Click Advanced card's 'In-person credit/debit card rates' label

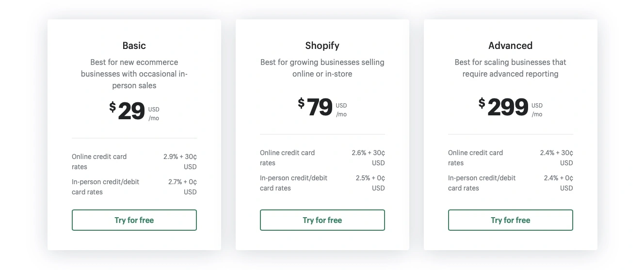coord(482,183)
